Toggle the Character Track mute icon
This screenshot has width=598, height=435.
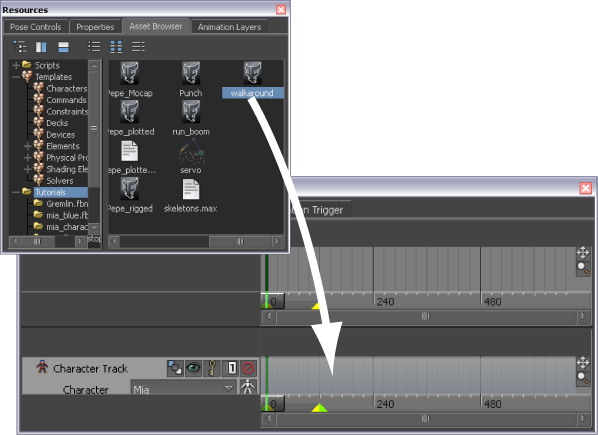(248, 368)
